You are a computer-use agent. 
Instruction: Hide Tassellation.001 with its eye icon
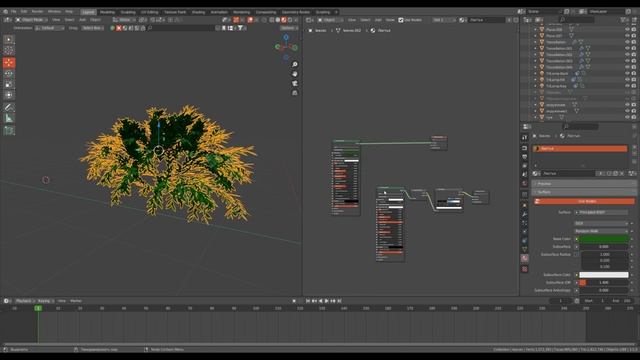point(627,48)
